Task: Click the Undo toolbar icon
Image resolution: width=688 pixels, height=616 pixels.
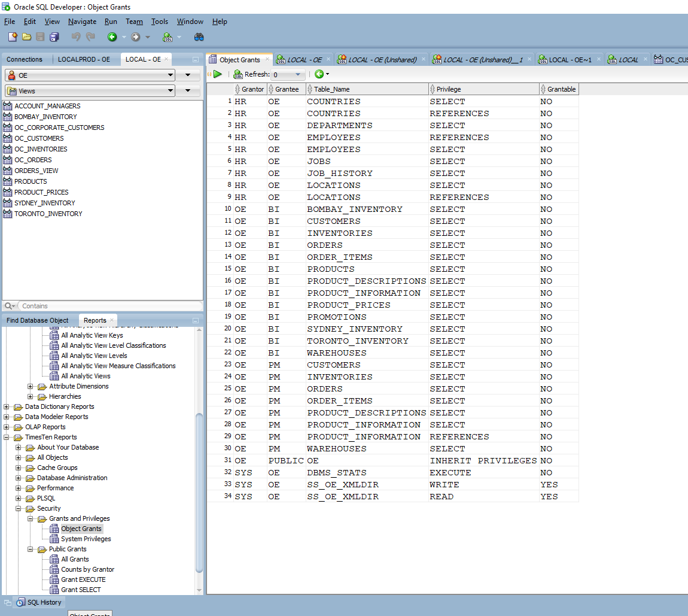Action: 77,37
